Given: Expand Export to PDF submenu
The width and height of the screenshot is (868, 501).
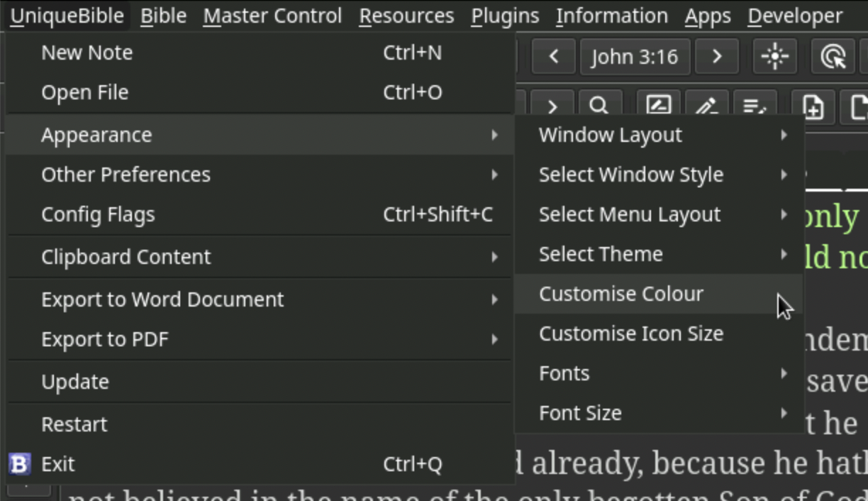Looking at the screenshot, I should (260, 339).
